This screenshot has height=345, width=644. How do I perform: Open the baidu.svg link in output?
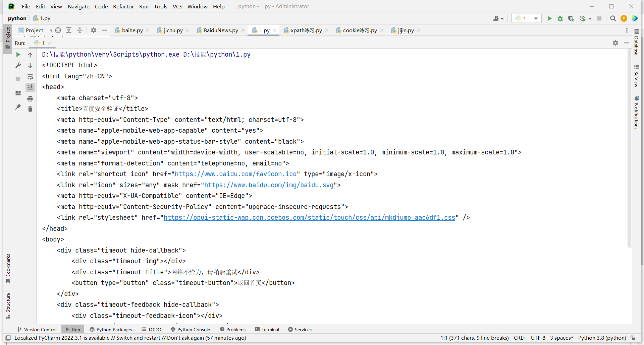pos(269,185)
